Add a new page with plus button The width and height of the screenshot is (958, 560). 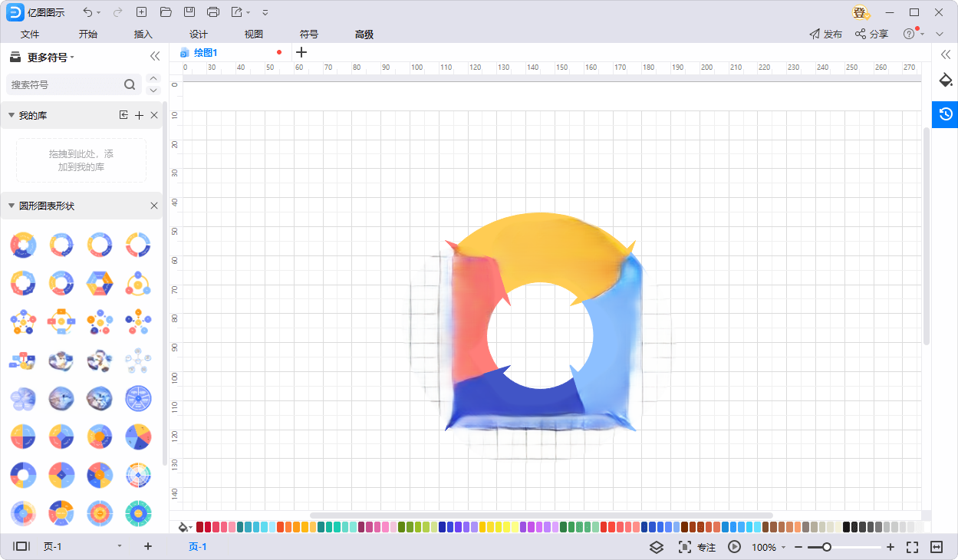tap(148, 546)
